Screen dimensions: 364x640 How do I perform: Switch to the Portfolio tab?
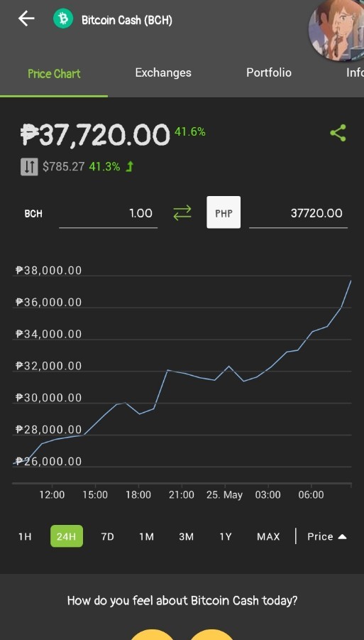pyautogui.click(x=269, y=72)
